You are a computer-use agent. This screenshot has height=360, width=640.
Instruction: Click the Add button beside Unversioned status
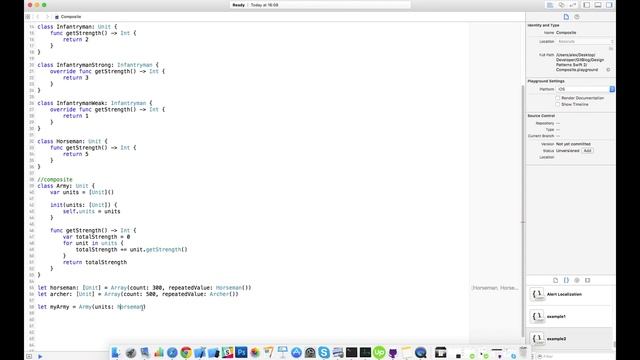587,151
